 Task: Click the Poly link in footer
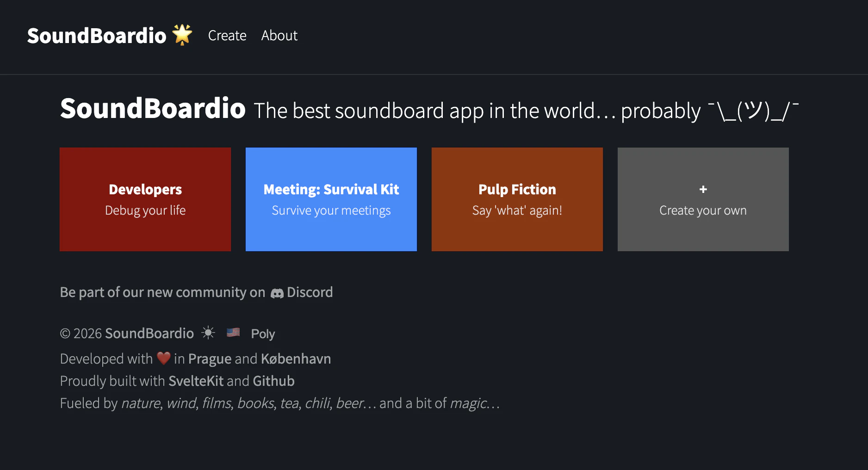point(263,334)
